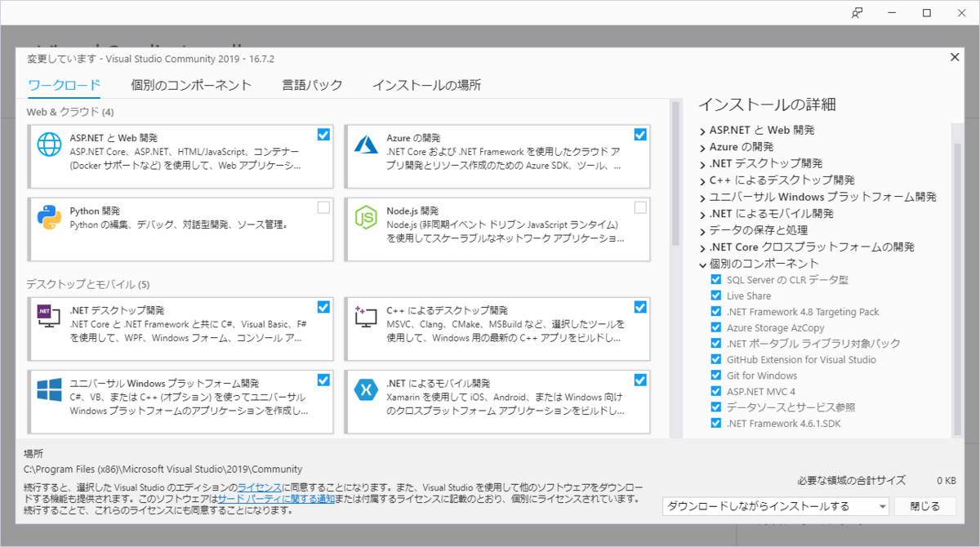Collapse 個別のコンポーネント section
This screenshot has height=547, width=980.
pos(702,265)
